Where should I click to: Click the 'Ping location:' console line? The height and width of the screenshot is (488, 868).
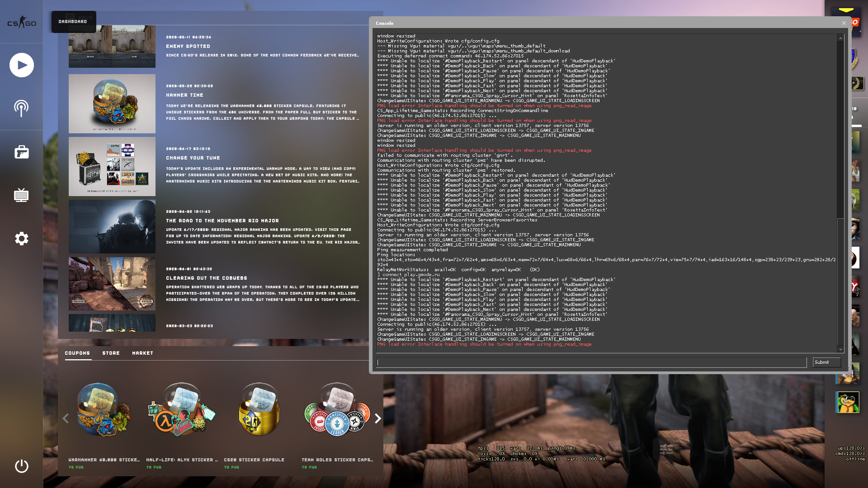[396, 254]
